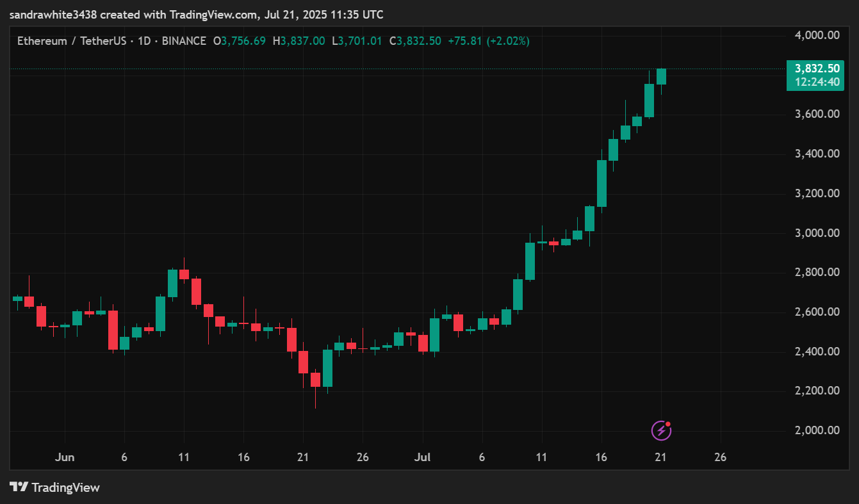The width and height of the screenshot is (859, 504).
Task: Click the change value +75.81 (+2.02%)
Action: coord(489,41)
